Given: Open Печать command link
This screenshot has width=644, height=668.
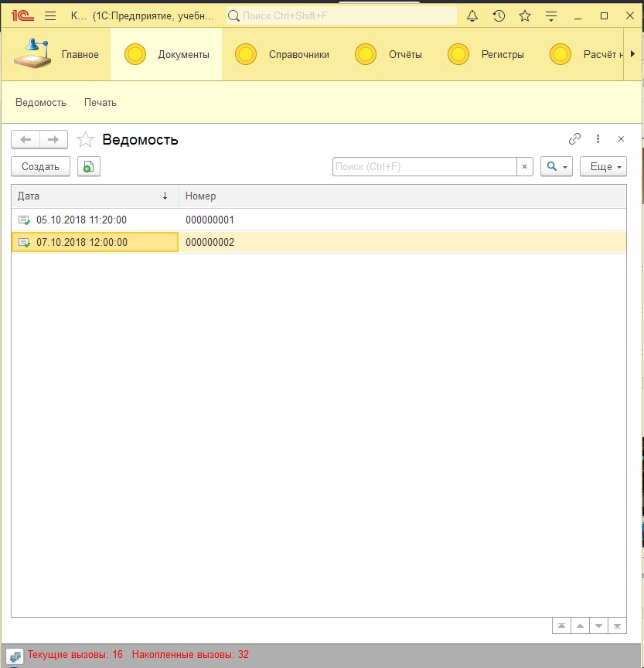Looking at the screenshot, I should click(100, 102).
